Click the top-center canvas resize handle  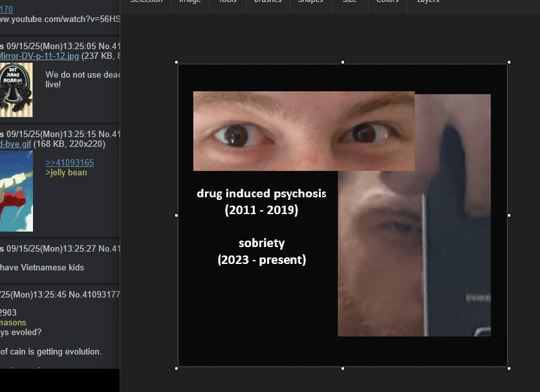pos(343,63)
